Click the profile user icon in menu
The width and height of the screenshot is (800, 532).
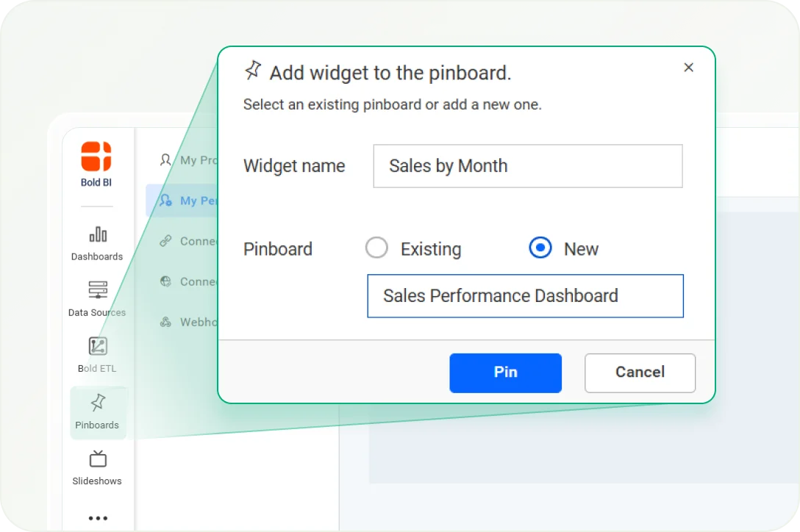[x=166, y=160]
